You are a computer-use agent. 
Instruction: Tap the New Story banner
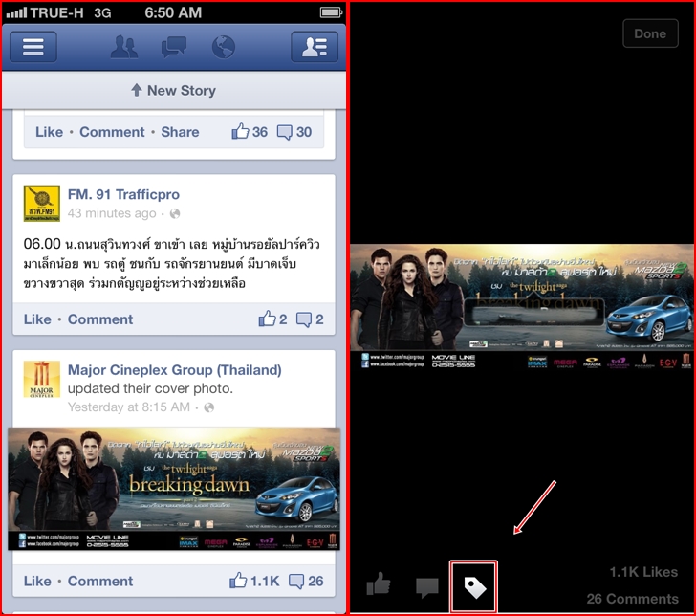pyautogui.click(x=174, y=91)
